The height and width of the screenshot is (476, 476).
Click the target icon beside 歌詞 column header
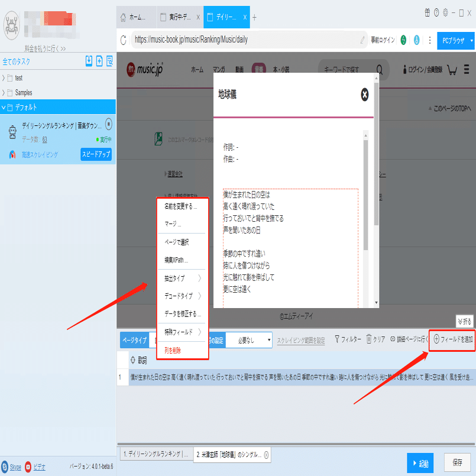point(133,360)
